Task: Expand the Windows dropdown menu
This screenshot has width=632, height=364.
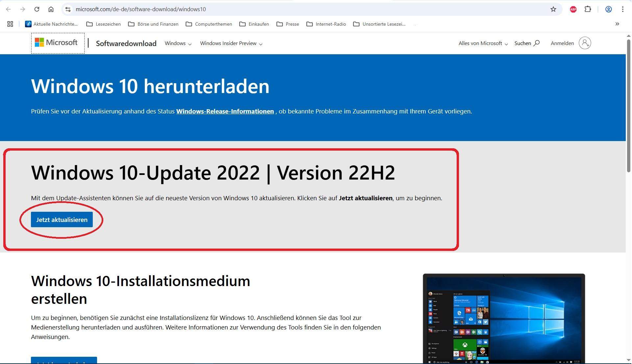Action: coord(178,43)
